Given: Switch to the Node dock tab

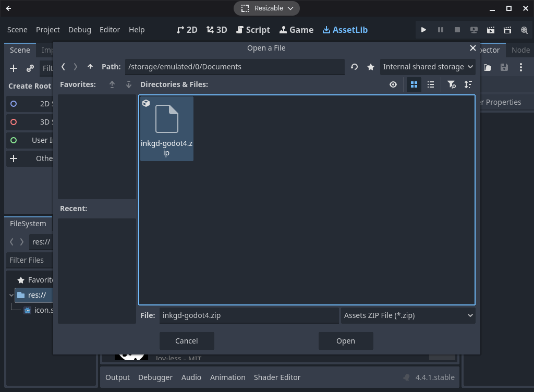Looking at the screenshot, I should (x=520, y=50).
